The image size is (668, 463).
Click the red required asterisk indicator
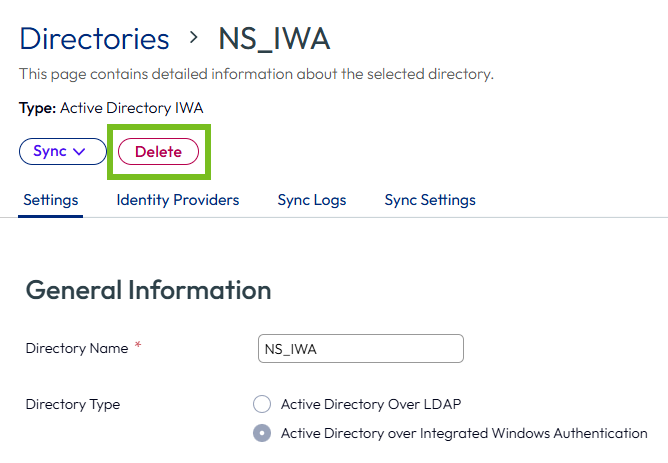coord(138,345)
